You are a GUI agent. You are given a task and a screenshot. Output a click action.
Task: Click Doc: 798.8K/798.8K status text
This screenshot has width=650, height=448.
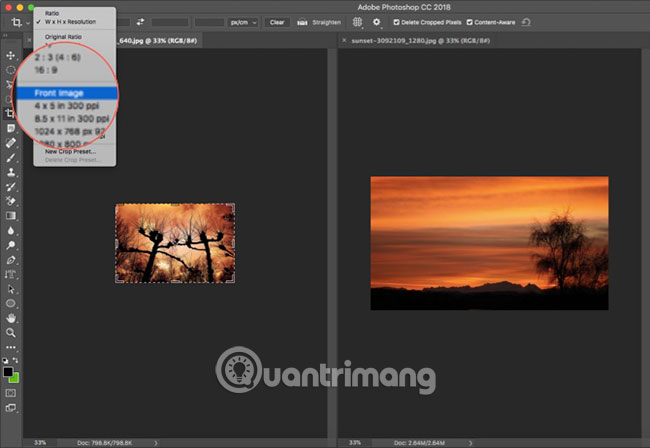[104, 443]
